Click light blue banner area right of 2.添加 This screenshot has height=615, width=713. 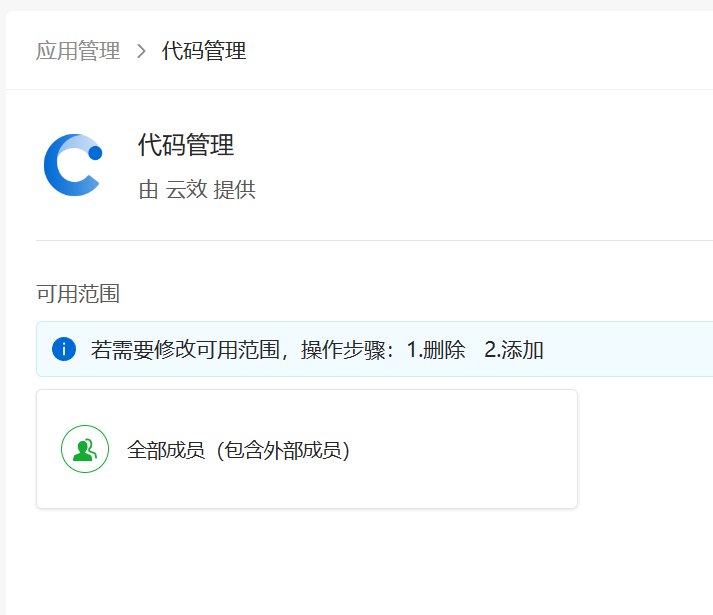[628, 349]
